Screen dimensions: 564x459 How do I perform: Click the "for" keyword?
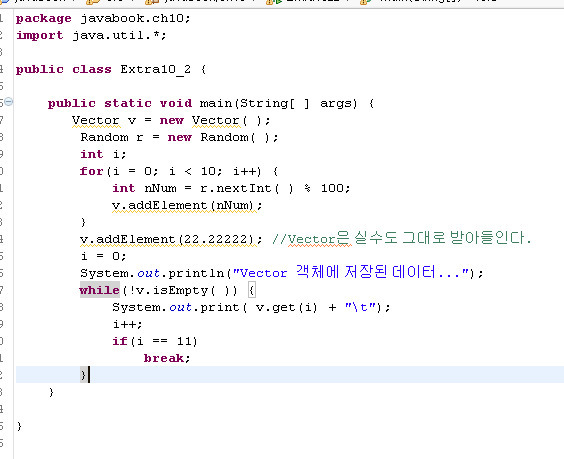point(91,171)
